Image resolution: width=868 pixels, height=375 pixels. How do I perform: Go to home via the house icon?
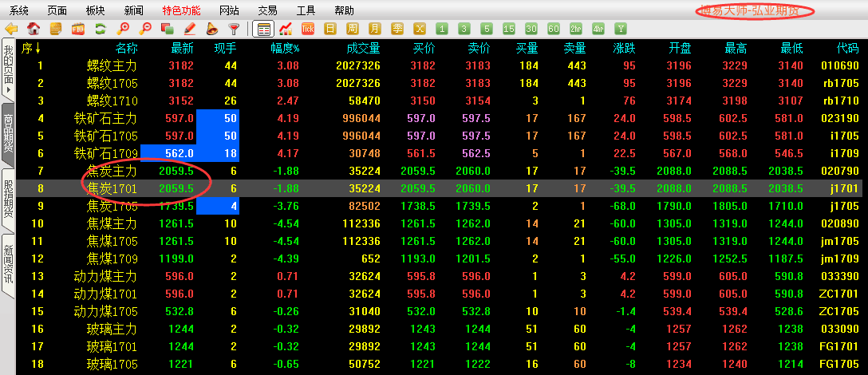[34, 29]
